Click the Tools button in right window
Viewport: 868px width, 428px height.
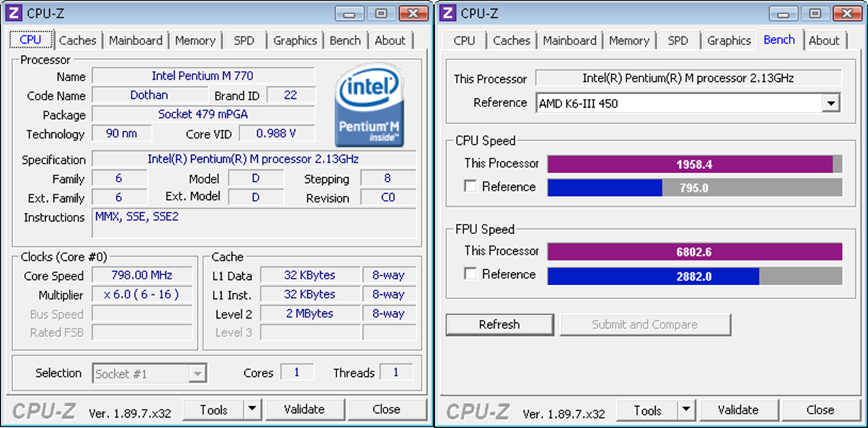[648, 410]
